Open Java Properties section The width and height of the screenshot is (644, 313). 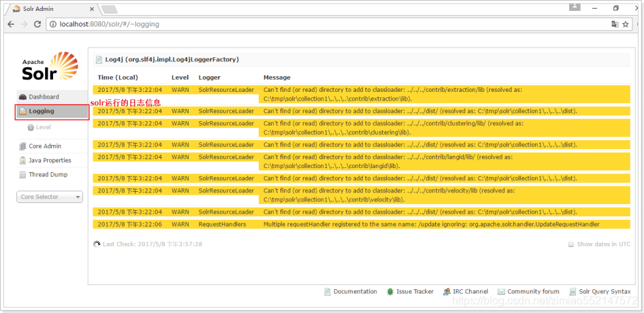[52, 161]
